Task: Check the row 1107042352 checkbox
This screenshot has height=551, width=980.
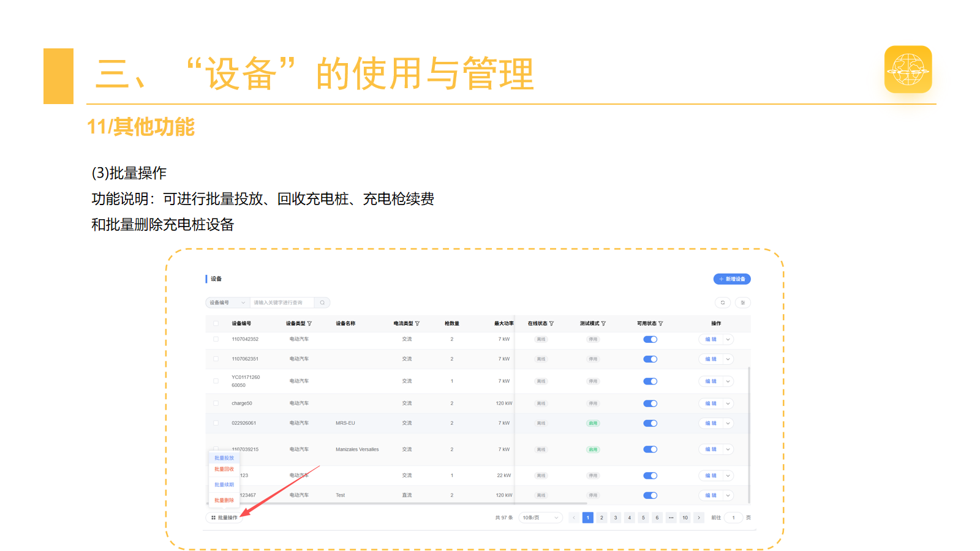Action: pos(216,339)
